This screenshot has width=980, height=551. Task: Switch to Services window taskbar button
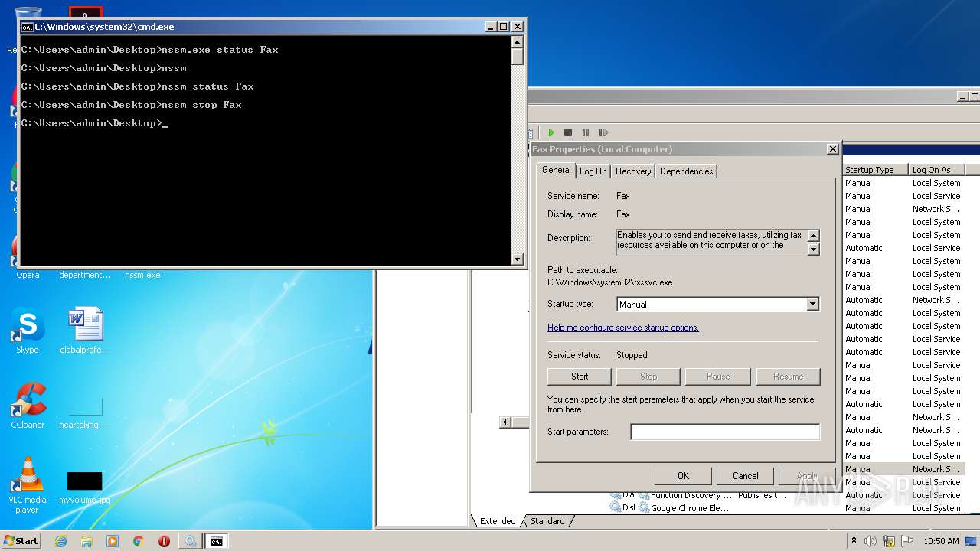click(190, 541)
